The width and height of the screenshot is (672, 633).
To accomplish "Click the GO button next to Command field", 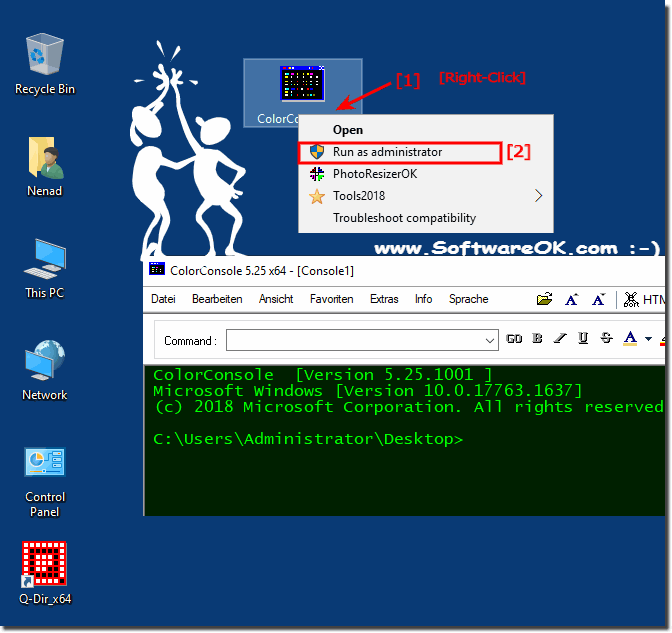I will (514, 339).
